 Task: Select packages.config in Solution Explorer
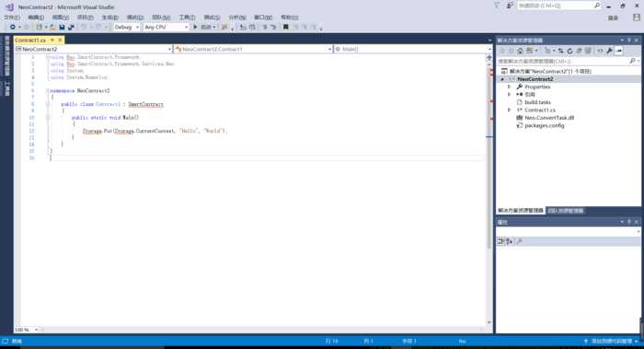[x=545, y=125]
